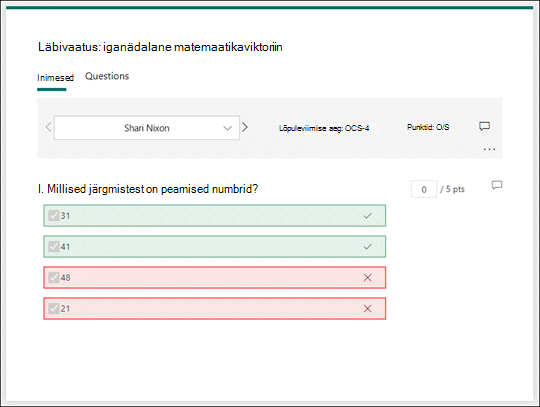The image size is (540, 407).
Task: Click the red X on answer 48
Action: 367,278
